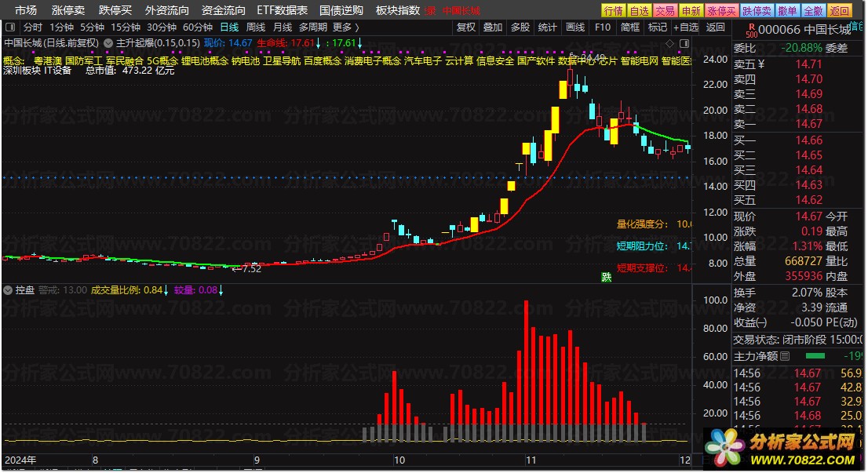
Task: Click the yellow 申新 button
Action: (691, 10)
